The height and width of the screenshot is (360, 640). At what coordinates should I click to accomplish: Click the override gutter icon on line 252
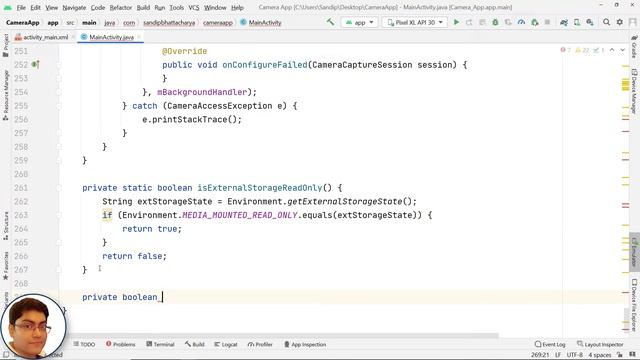coord(36,64)
